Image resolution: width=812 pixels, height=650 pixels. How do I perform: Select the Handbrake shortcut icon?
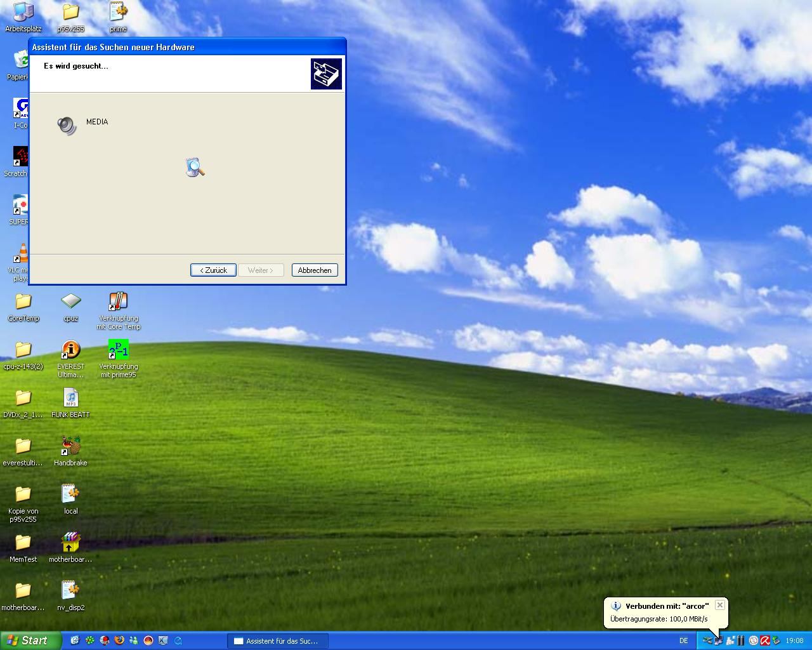(x=70, y=452)
